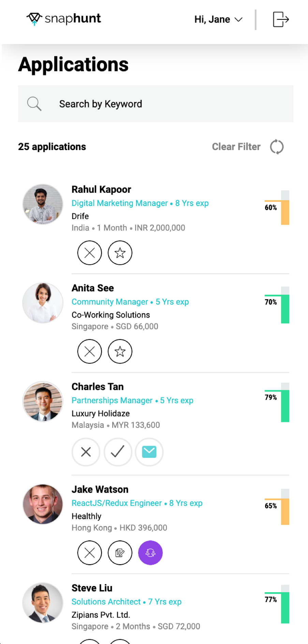This screenshot has width=308, height=644.
Task: Click Steve Liu's profile photo
Action: point(43,603)
